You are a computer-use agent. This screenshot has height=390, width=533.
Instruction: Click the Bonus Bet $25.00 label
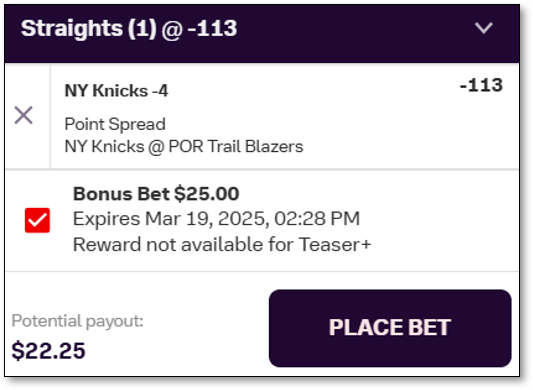tap(156, 194)
